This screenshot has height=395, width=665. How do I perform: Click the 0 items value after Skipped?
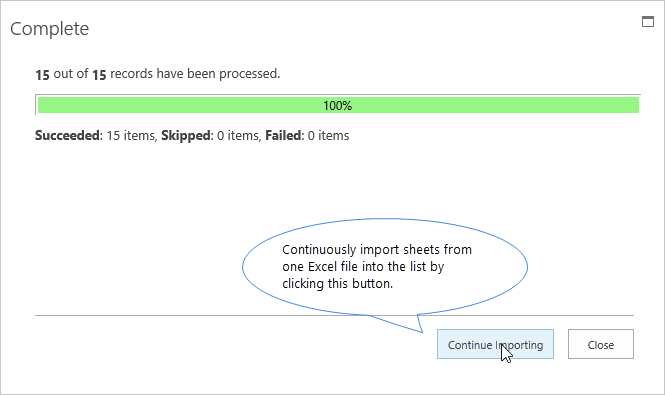pyautogui.click(x=239, y=135)
